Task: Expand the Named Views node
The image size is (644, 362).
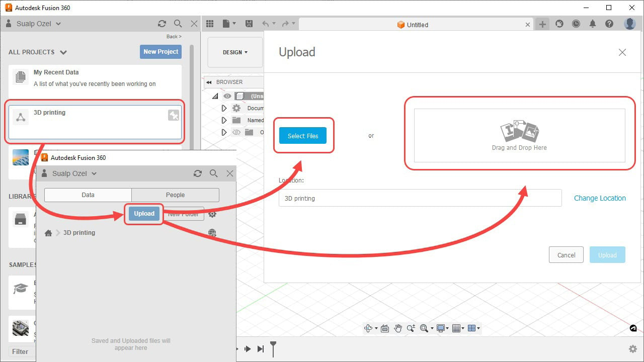Action: [224, 120]
